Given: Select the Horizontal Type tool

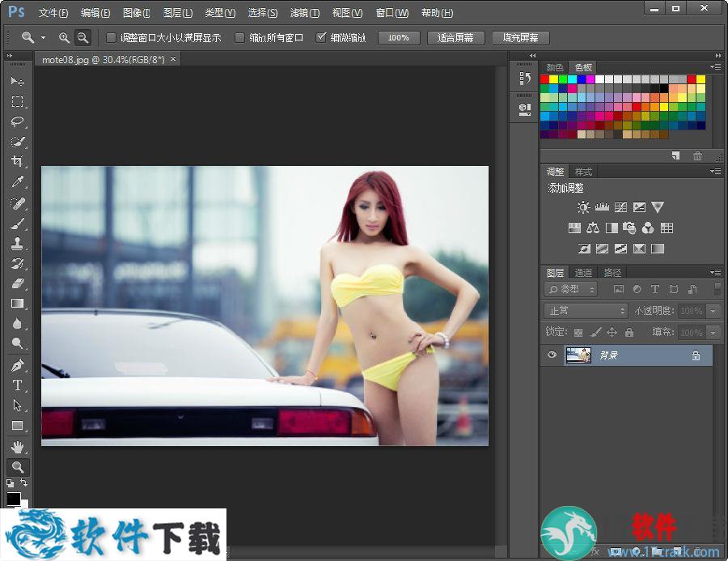Looking at the screenshot, I should point(18,385).
